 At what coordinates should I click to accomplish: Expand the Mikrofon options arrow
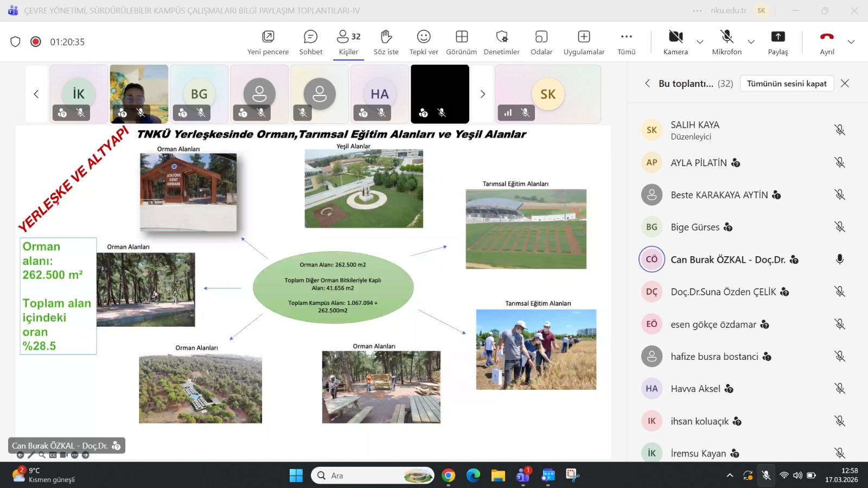coord(751,42)
